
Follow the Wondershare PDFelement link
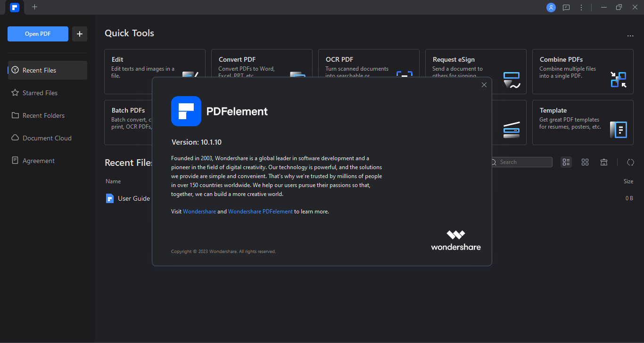tap(260, 212)
